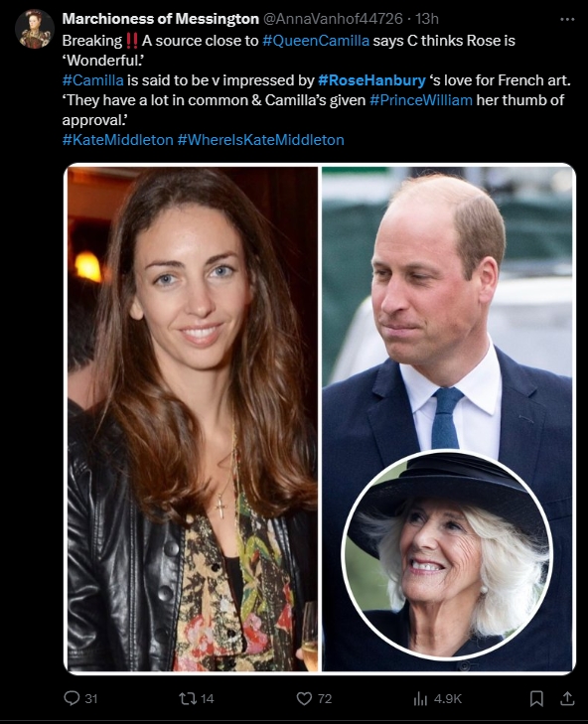Image resolution: width=588 pixels, height=724 pixels.
Task: Open the @AnnaVanhof44726 handle link
Action: (x=333, y=19)
